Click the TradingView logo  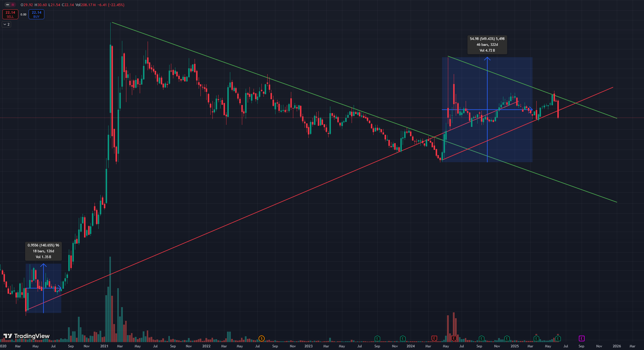pyautogui.click(x=27, y=336)
